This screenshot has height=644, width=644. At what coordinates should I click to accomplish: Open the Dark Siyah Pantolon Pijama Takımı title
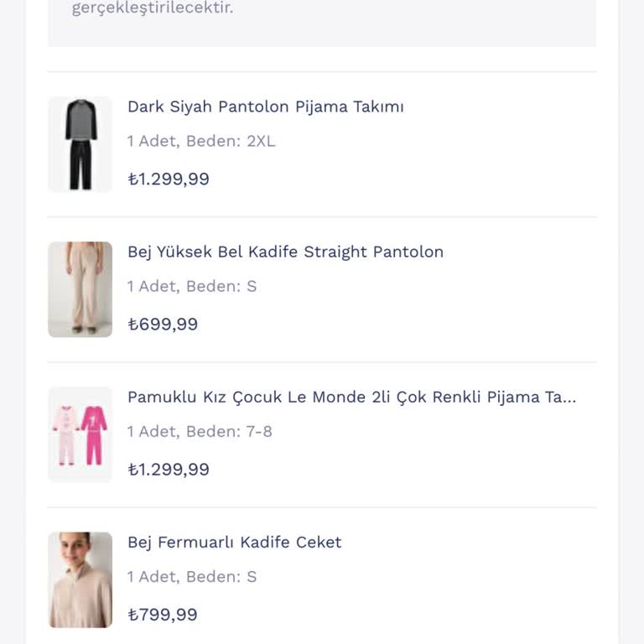click(265, 106)
